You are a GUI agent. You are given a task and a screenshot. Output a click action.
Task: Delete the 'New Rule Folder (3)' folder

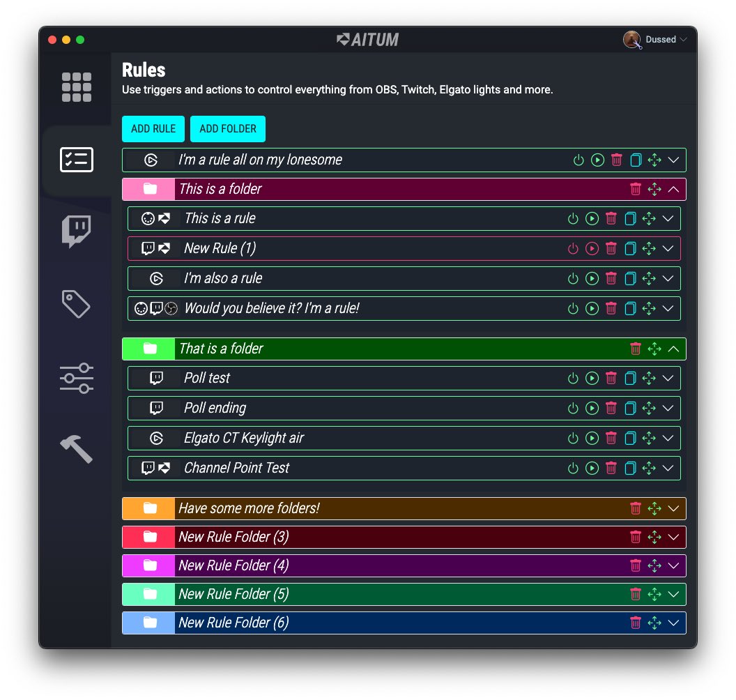pos(635,537)
